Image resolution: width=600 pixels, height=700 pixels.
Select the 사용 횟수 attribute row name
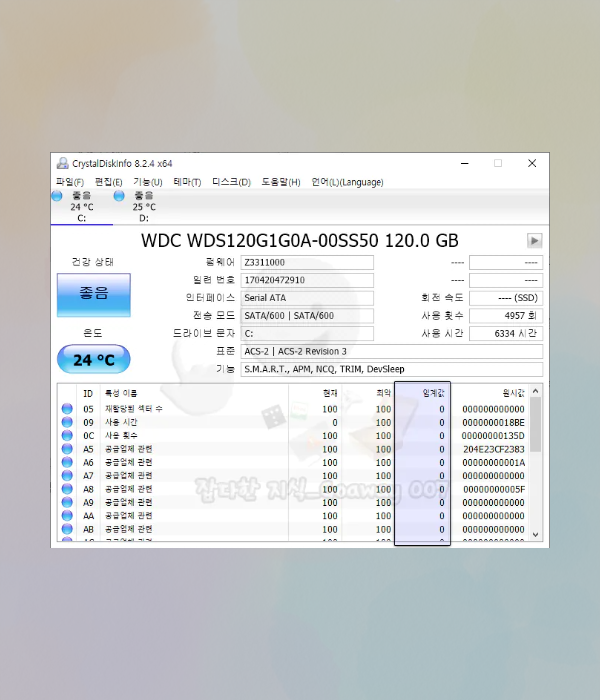tap(121, 436)
